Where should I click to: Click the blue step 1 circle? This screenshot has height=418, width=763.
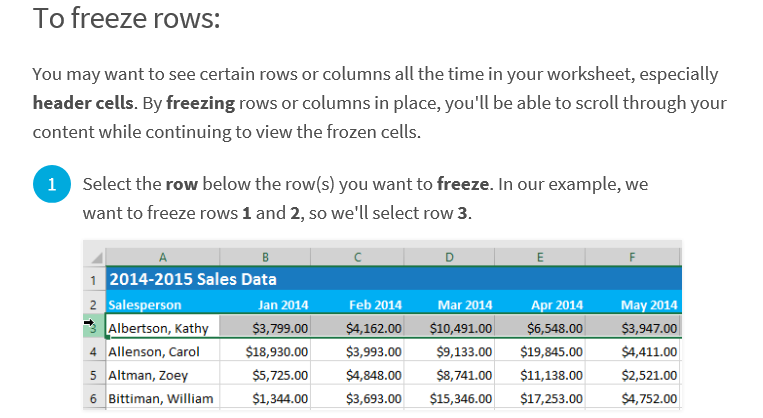point(52,184)
